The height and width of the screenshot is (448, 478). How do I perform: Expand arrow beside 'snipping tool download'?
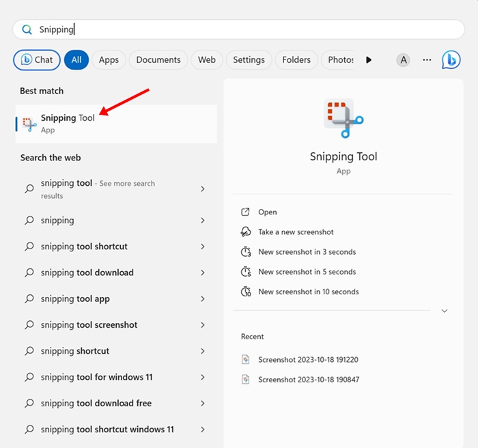[203, 272]
